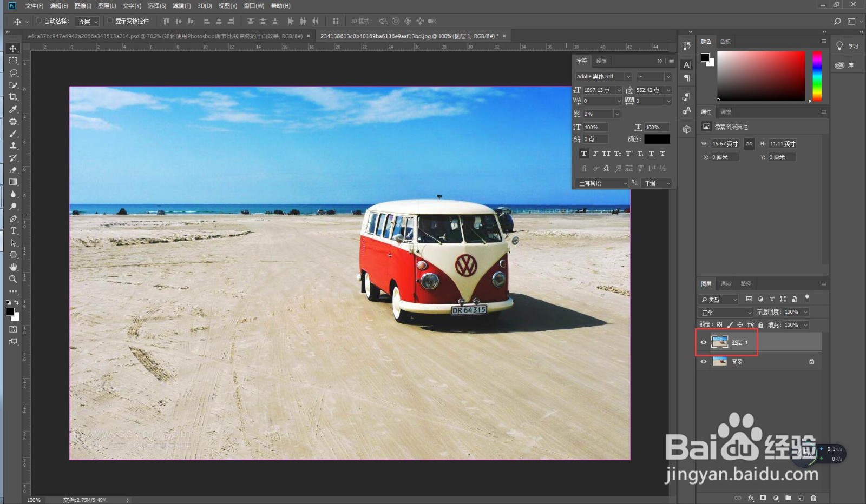Open the 正常 blend mode dropdown
This screenshot has width=866, height=504.
pos(725,313)
